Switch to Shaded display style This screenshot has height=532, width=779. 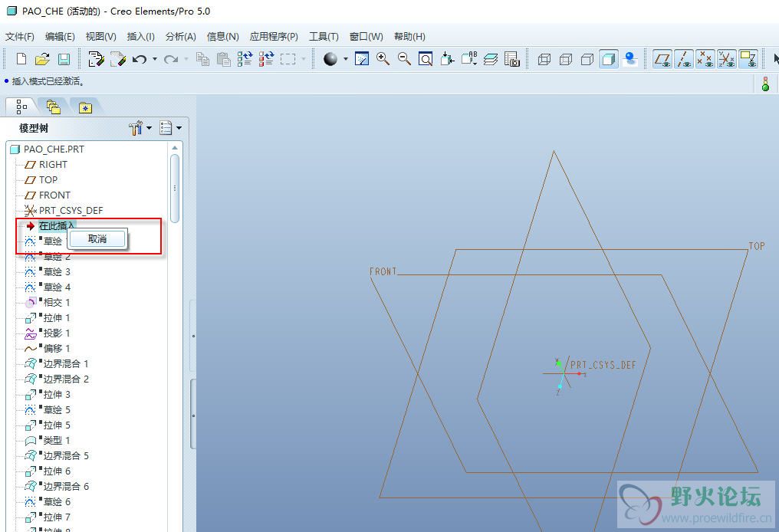pos(609,59)
